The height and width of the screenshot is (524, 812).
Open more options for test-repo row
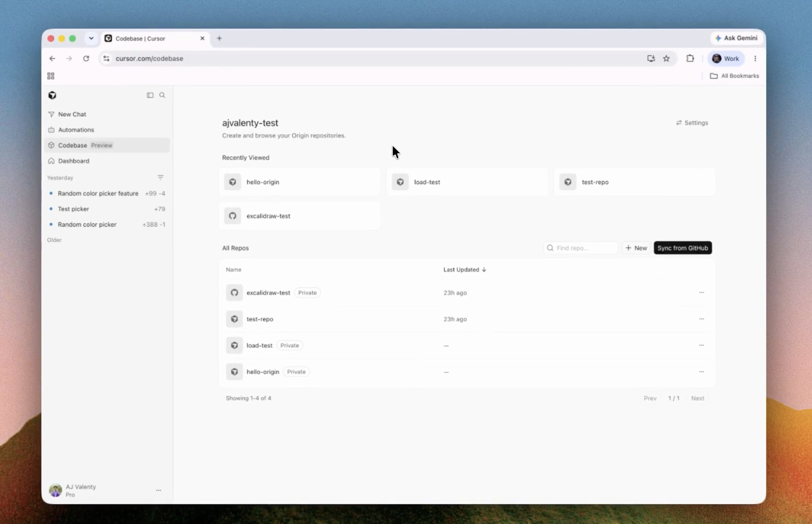[701, 319]
